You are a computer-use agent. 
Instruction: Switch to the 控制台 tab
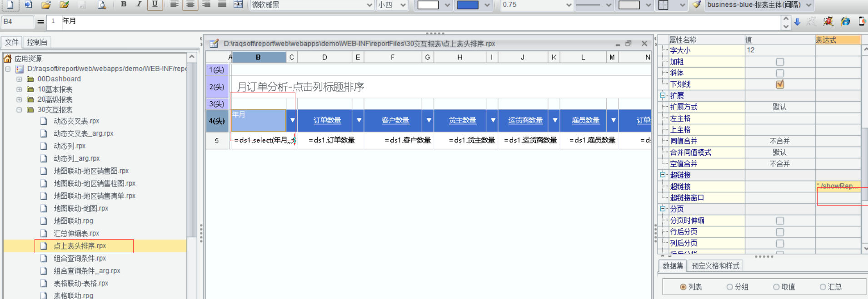(x=37, y=42)
